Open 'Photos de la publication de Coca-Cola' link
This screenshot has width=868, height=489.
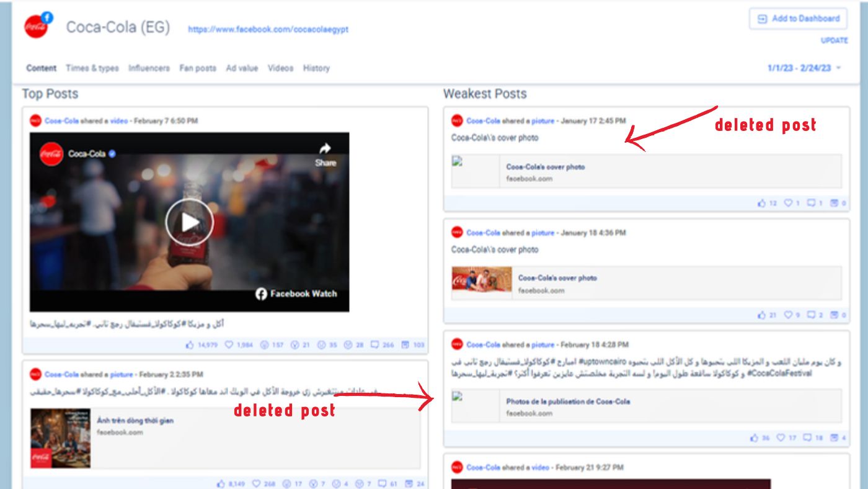click(568, 402)
